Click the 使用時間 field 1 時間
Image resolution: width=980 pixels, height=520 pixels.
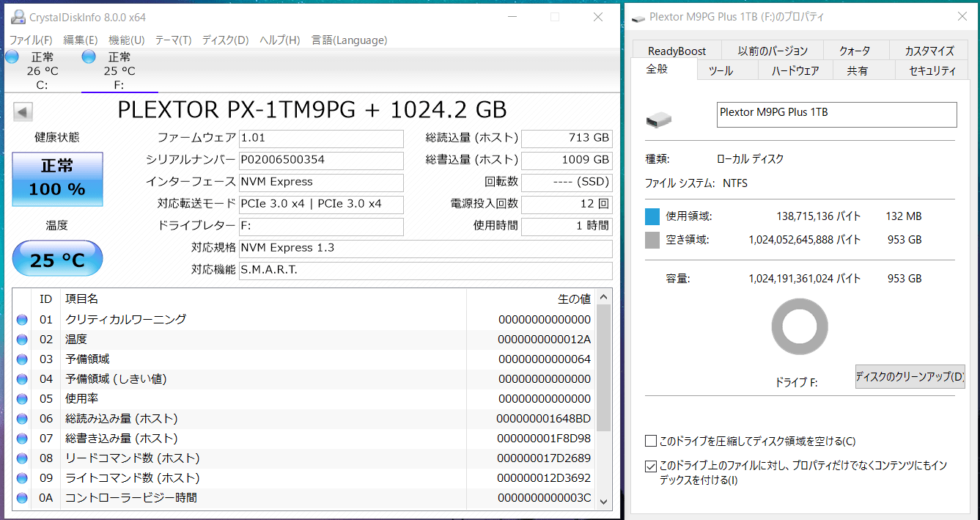[x=567, y=226]
